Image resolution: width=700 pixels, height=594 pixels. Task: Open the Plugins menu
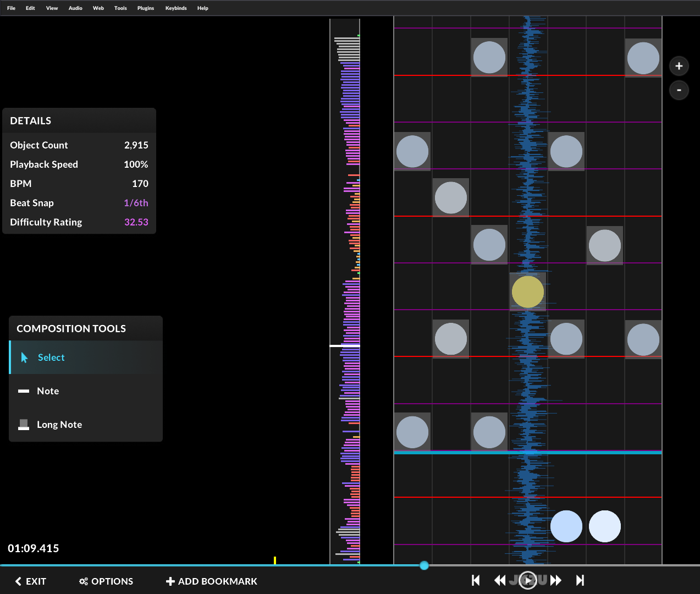145,8
